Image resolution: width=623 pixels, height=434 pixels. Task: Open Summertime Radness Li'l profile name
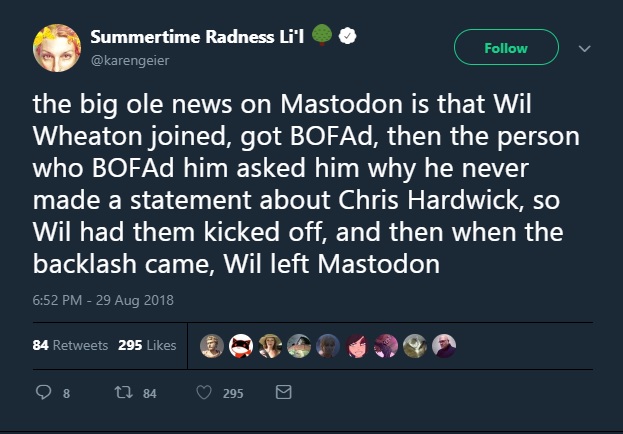(197, 37)
